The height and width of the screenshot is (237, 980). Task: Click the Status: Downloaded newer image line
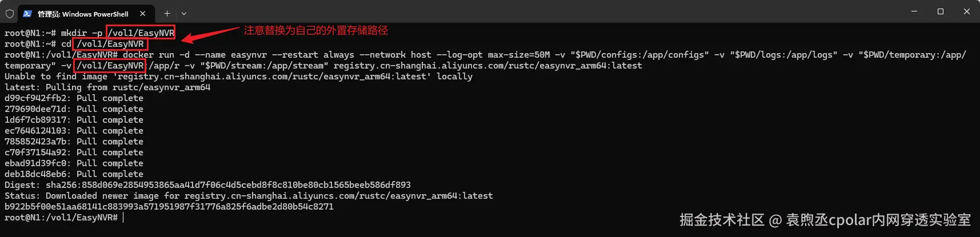[249, 196]
